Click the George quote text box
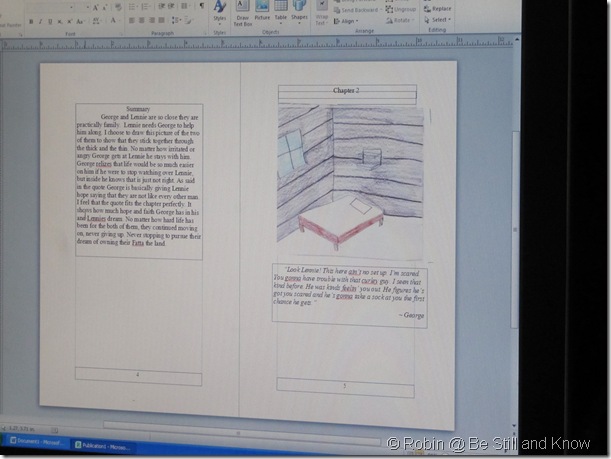The image size is (611, 459). coord(350,295)
